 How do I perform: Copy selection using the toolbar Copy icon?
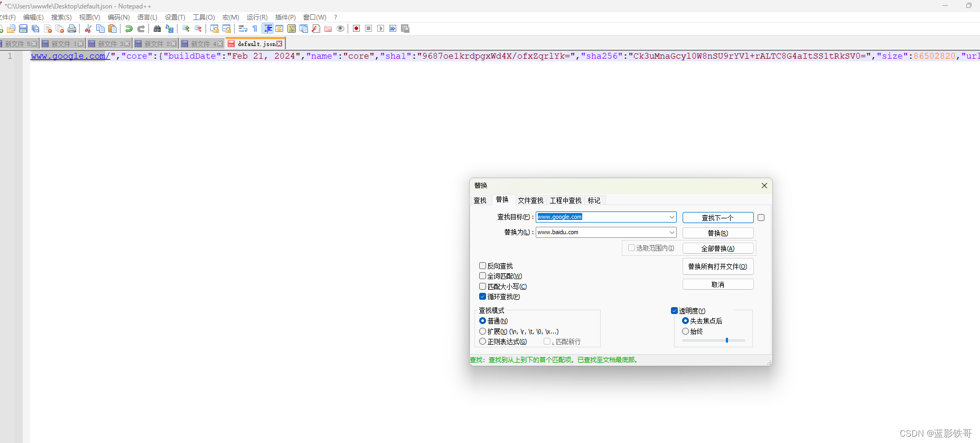(100, 29)
